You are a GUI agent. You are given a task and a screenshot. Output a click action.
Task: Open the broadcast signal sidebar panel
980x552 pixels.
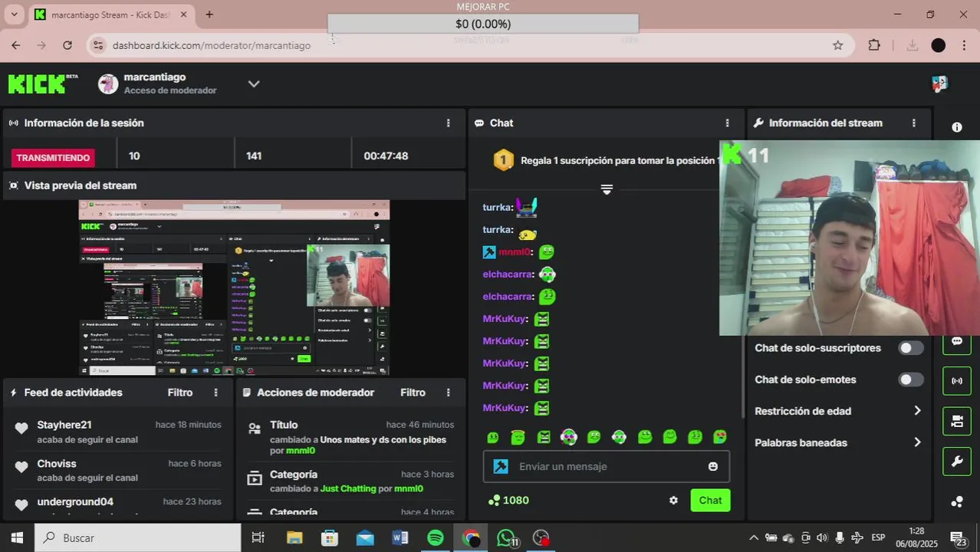[x=957, y=380]
